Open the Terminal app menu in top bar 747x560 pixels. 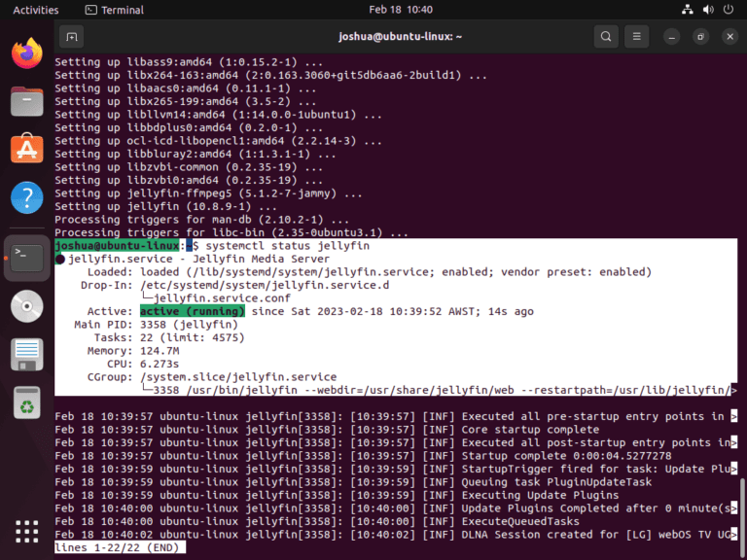coord(115,10)
